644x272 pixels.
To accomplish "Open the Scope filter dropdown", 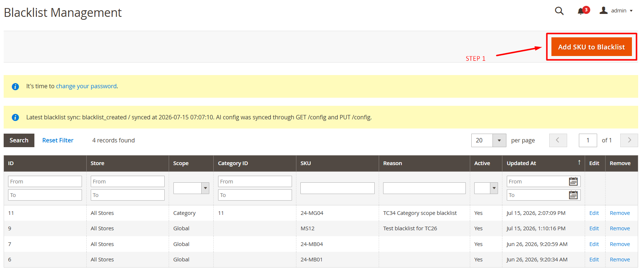I will [191, 188].
